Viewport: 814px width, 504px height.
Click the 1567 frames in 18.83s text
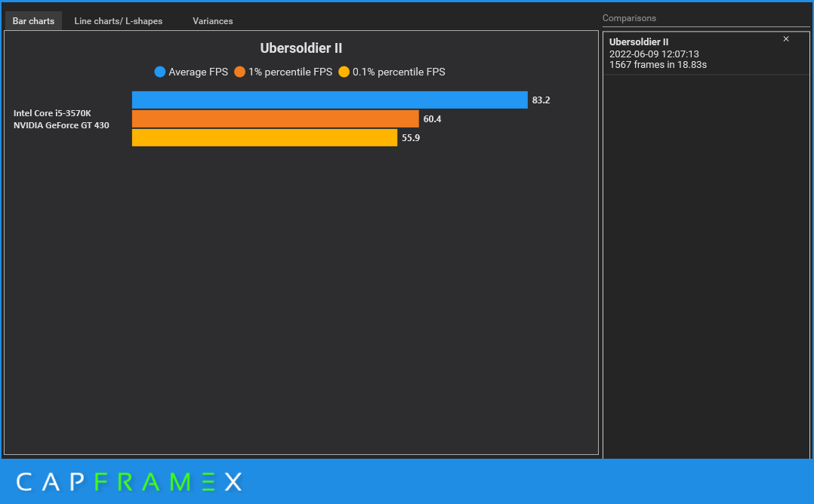pyautogui.click(x=658, y=65)
